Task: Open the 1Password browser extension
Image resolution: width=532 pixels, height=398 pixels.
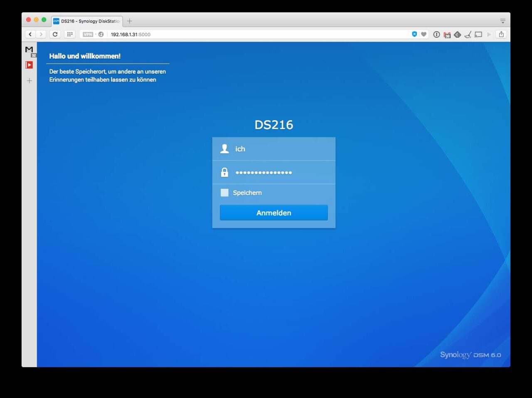Action: click(436, 35)
